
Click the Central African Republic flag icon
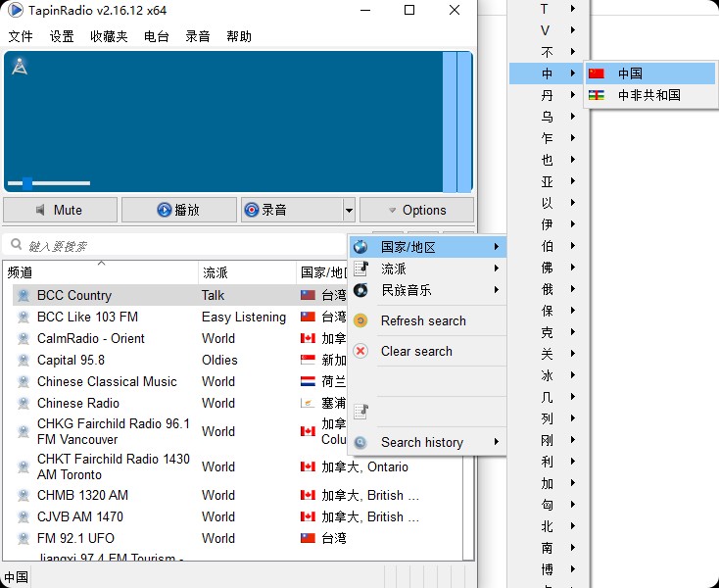pos(597,95)
